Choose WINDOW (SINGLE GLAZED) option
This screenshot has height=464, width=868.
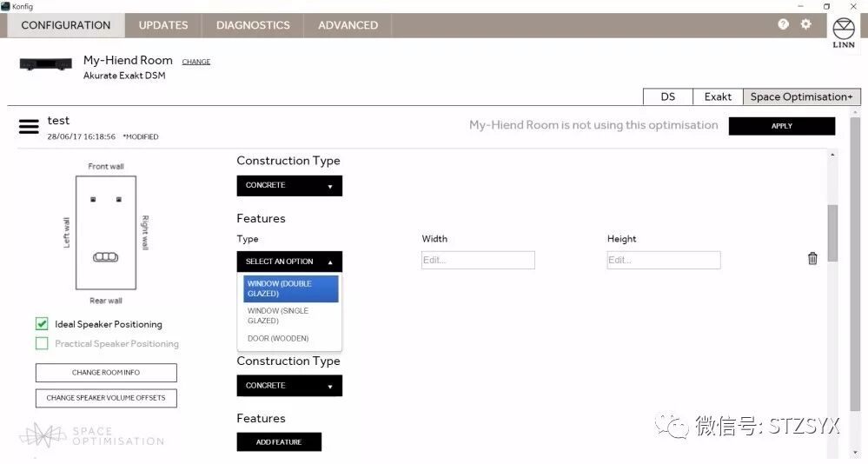[x=290, y=315]
